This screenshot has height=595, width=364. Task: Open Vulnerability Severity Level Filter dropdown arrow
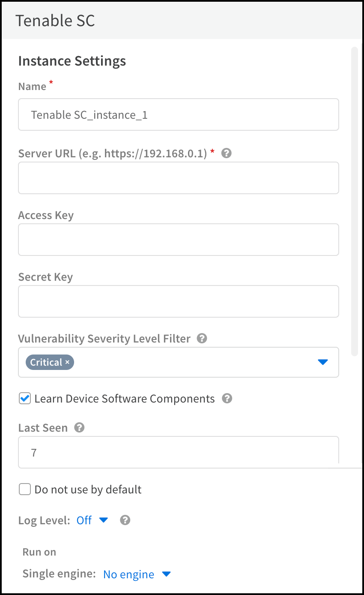coord(323,362)
